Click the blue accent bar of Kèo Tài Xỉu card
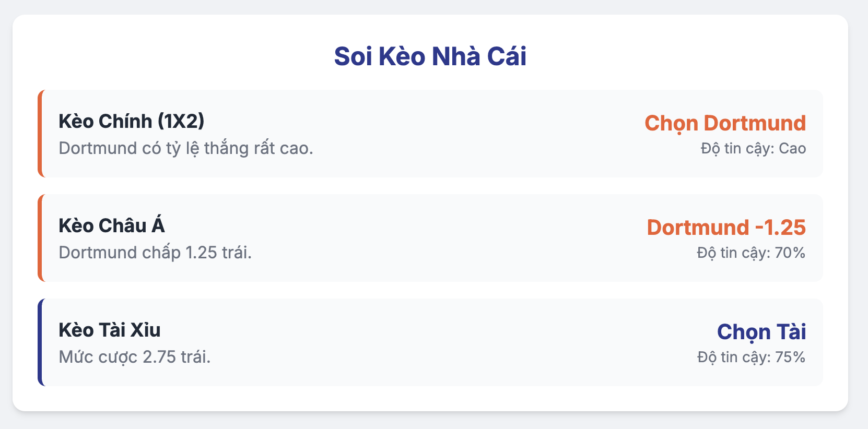Viewport: 868px width, 429px height. pos(40,342)
